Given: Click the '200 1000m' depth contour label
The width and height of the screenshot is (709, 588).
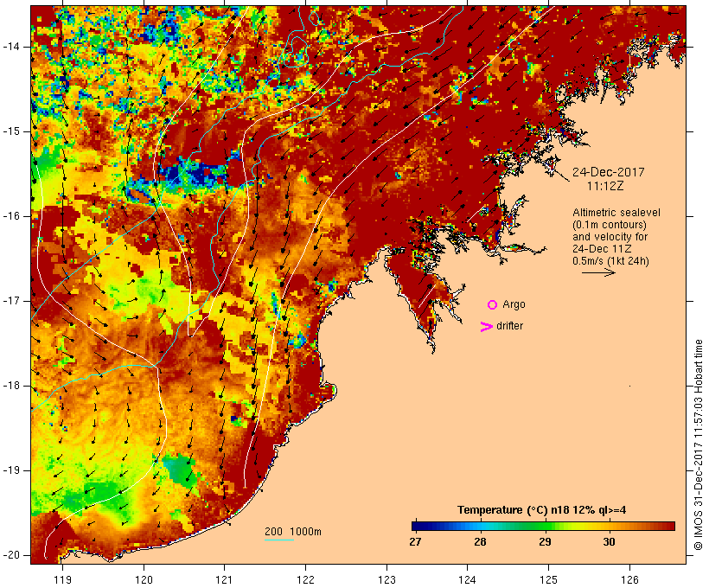Looking at the screenshot, I should click(293, 532).
